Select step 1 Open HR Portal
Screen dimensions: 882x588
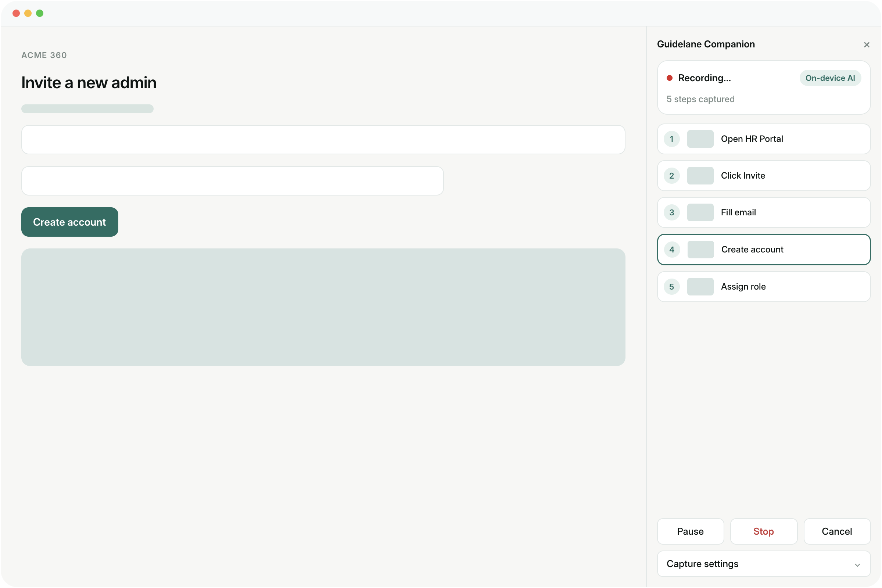click(764, 139)
